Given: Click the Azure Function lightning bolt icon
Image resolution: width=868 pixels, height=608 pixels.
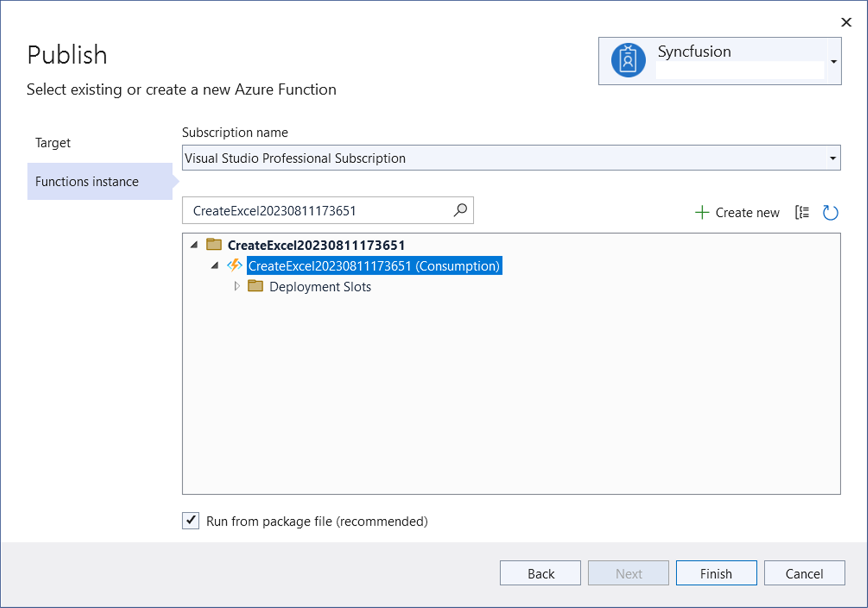Looking at the screenshot, I should (x=235, y=266).
